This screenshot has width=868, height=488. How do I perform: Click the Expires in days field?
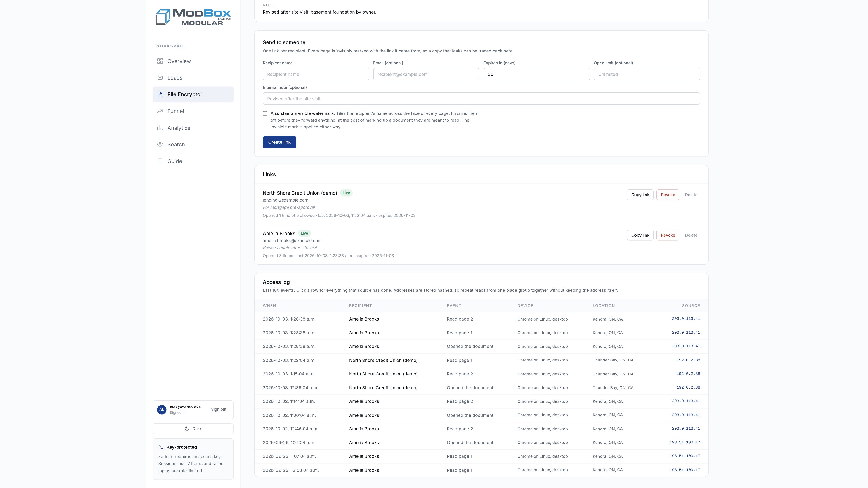[x=536, y=74]
